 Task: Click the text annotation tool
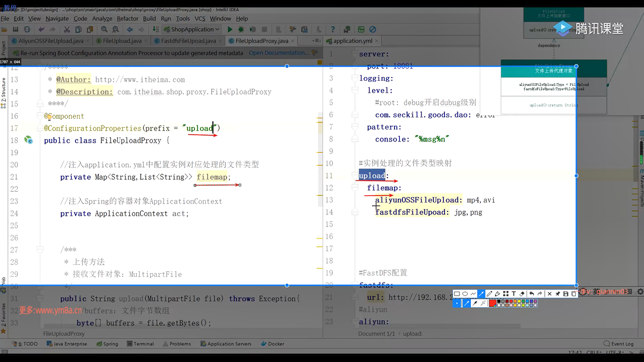[514, 294]
